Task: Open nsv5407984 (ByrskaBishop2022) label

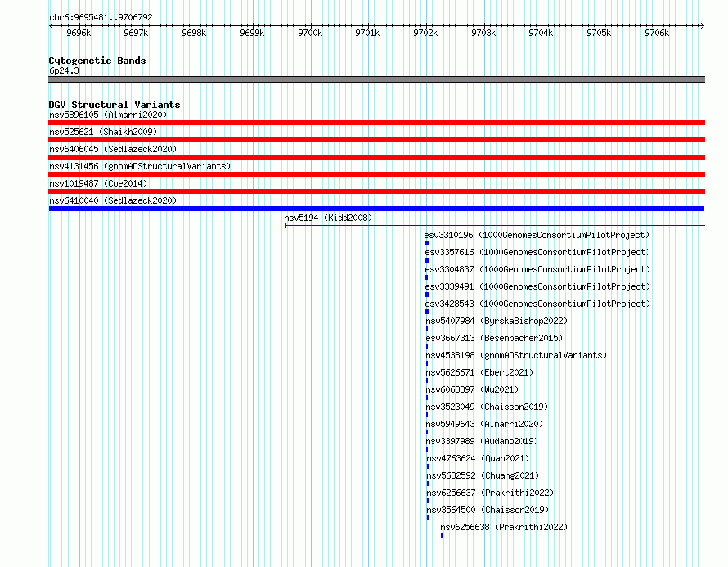Action: pos(497,321)
